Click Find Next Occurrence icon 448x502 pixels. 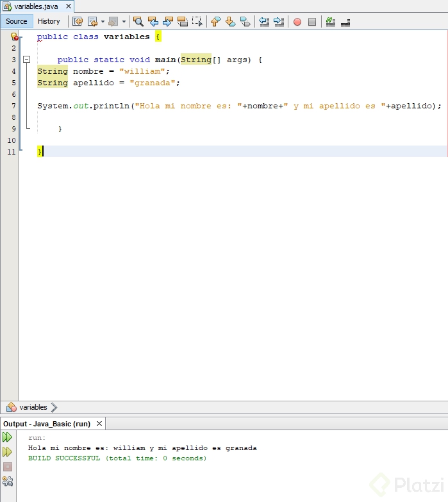(x=168, y=21)
